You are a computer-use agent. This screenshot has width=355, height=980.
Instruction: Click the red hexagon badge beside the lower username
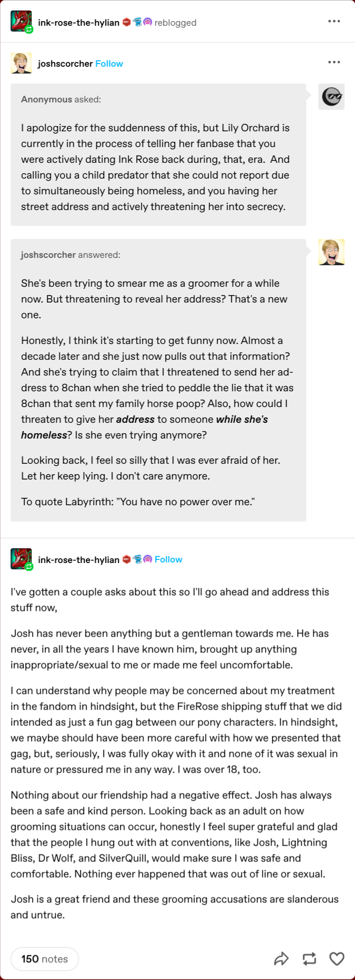[x=126, y=559]
